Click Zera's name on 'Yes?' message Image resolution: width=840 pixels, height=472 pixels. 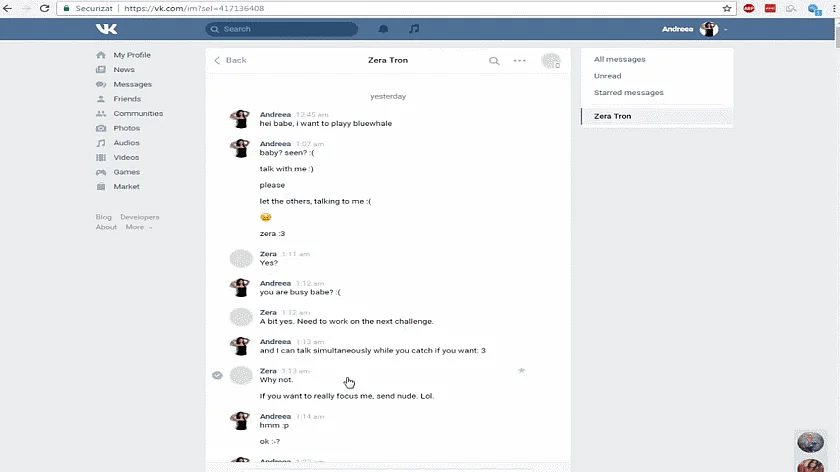[x=268, y=254]
